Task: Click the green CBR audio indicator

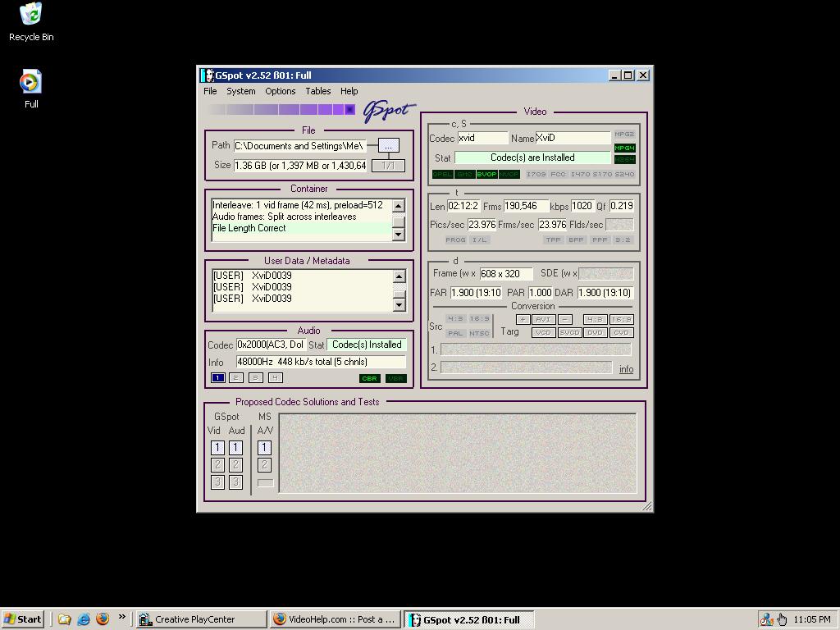Action: (370, 378)
